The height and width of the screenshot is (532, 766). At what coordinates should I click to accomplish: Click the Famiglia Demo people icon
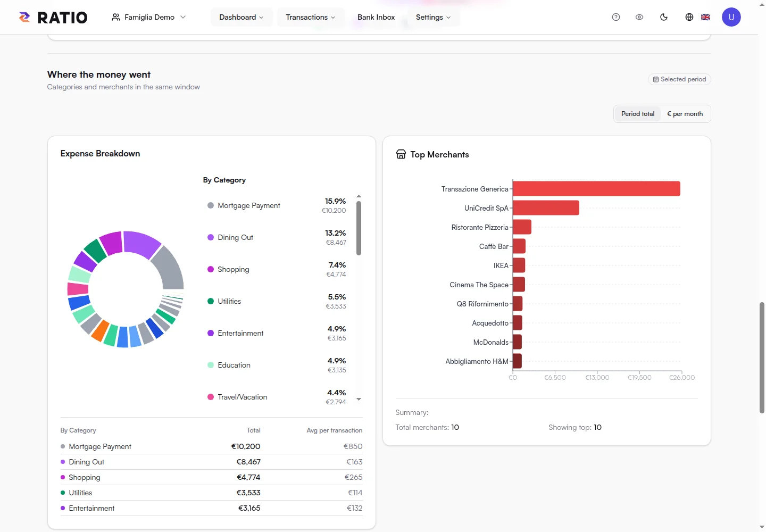pyautogui.click(x=115, y=17)
